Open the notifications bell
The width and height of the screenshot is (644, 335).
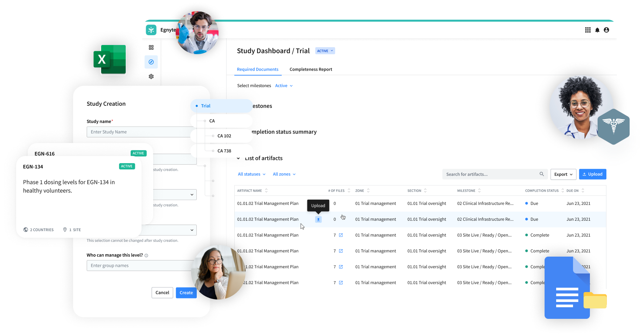(x=597, y=30)
